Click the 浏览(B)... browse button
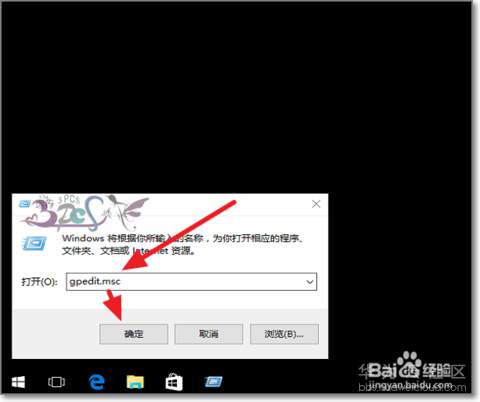480x402 pixels. tap(284, 334)
